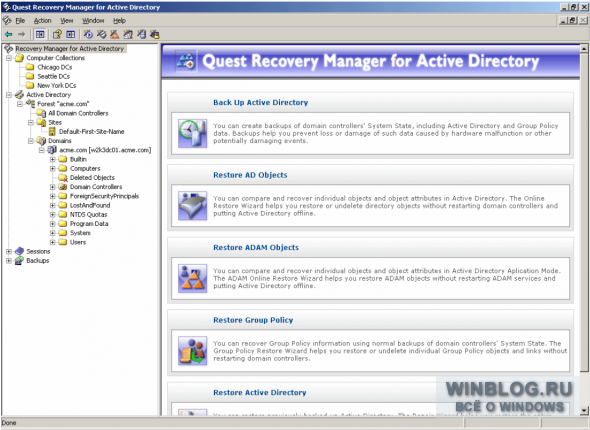
Task: Open the Action menu
Action: tap(43, 20)
